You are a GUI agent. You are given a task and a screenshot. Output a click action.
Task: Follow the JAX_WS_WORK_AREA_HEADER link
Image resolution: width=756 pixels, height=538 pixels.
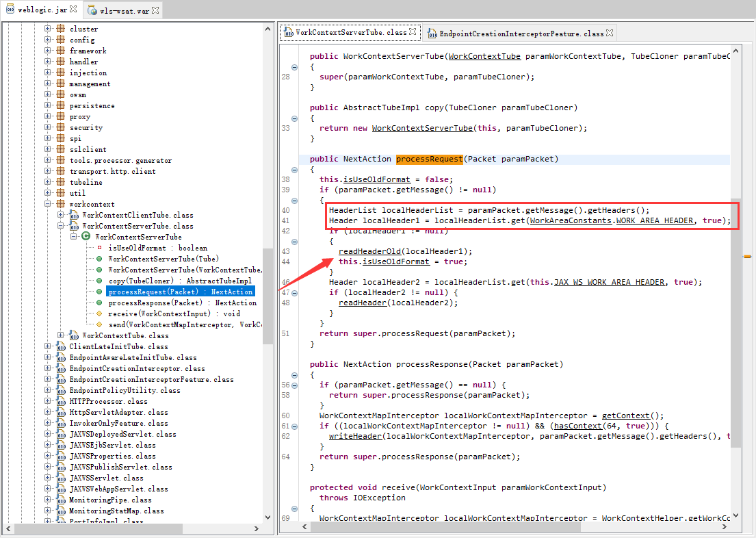click(x=609, y=282)
